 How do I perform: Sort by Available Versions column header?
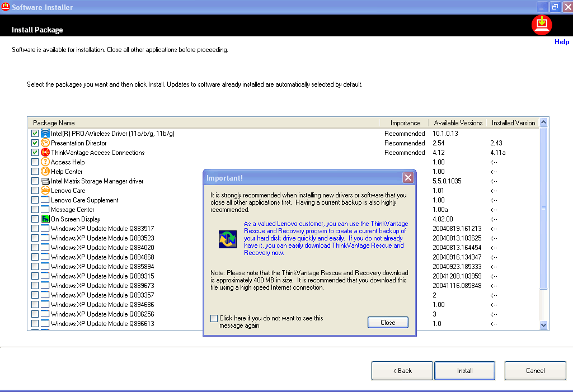458,123
